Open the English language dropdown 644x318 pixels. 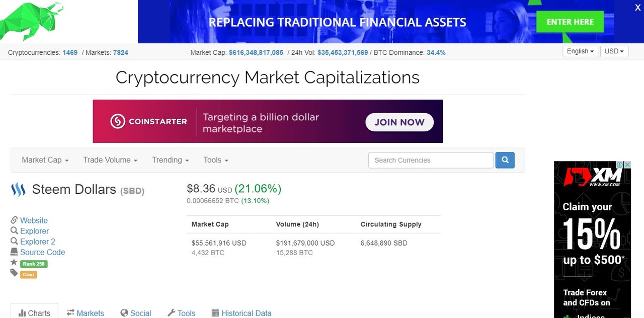(581, 51)
